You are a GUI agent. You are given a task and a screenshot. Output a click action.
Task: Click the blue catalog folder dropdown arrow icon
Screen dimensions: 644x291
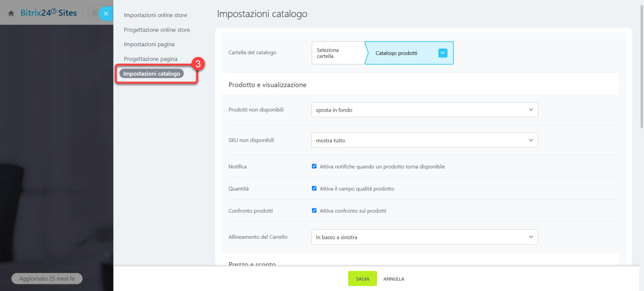443,53
